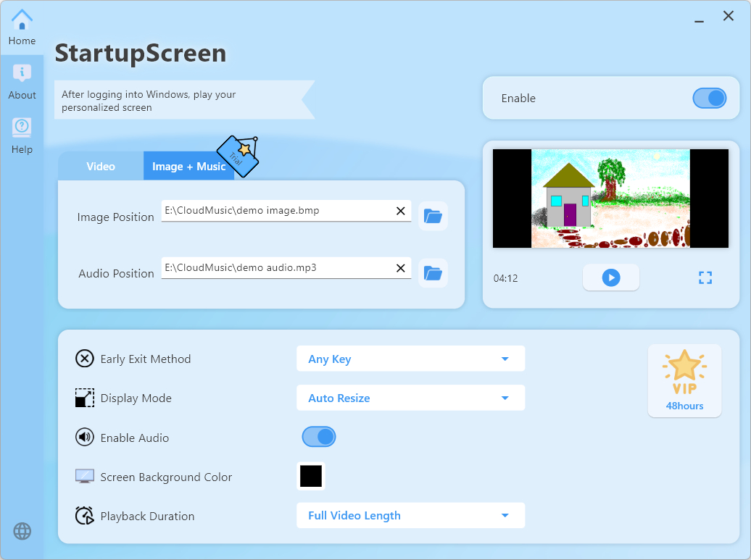751x560 pixels.
Task: Browse folder for Image Position
Action: 433,216
